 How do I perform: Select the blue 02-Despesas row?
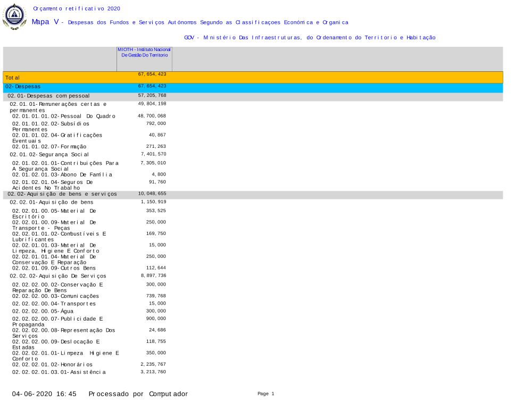click(x=253, y=86)
